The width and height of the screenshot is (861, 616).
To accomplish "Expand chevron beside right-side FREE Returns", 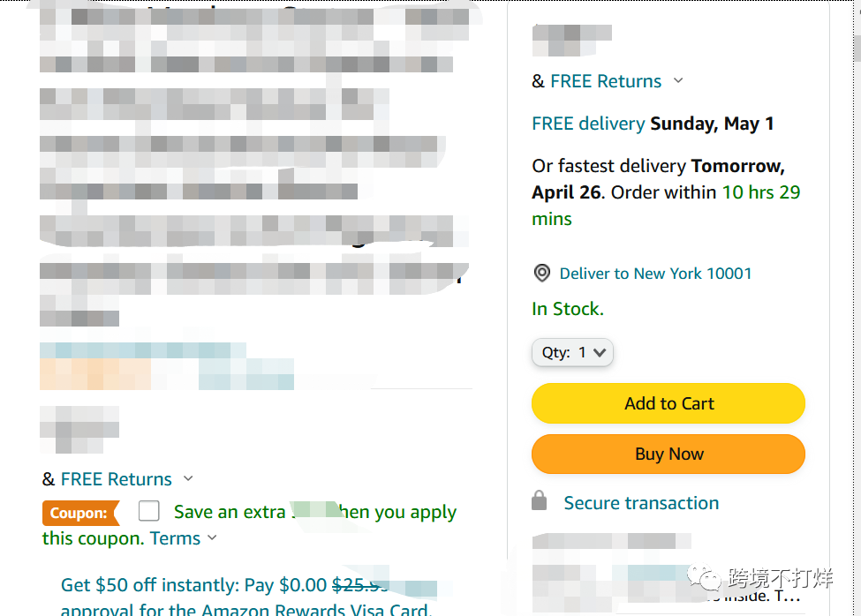I will pyautogui.click(x=678, y=81).
